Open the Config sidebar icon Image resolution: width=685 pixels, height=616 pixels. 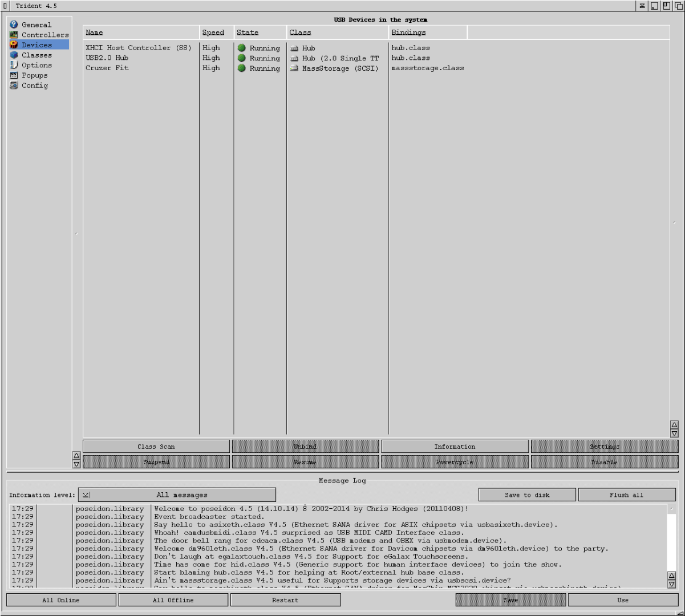tap(14, 86)
